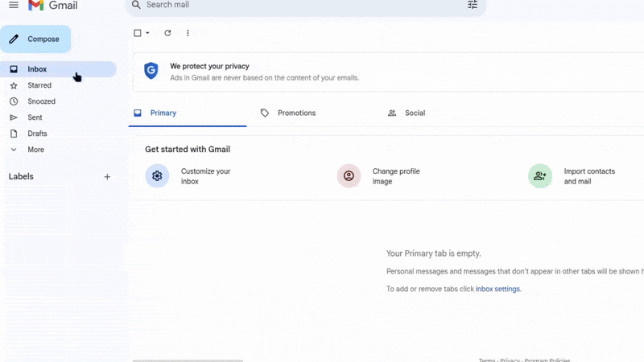Screen dimensions: 644x362
Task: Click the Labels heading
Action: [x=21, y=176]
